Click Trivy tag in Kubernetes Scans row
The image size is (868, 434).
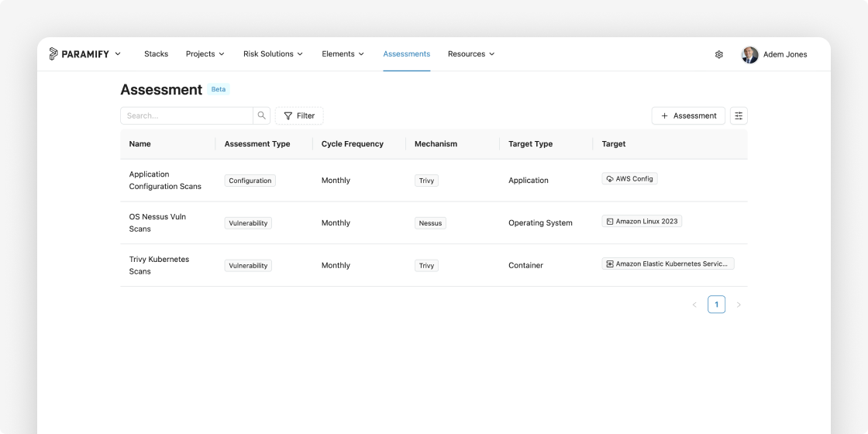point(426,266)
